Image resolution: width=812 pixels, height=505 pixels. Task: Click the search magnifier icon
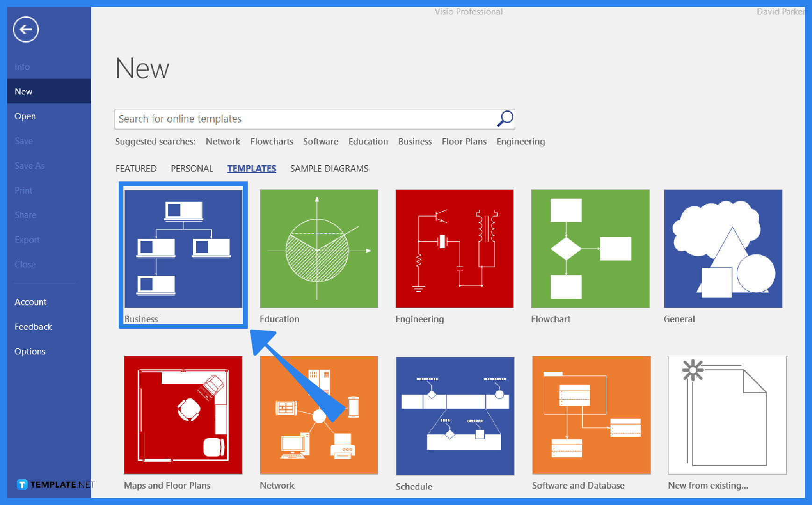[504, 119]
